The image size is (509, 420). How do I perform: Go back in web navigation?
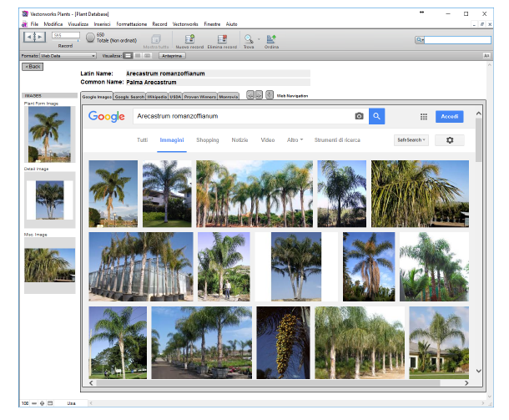pos(250,95)
